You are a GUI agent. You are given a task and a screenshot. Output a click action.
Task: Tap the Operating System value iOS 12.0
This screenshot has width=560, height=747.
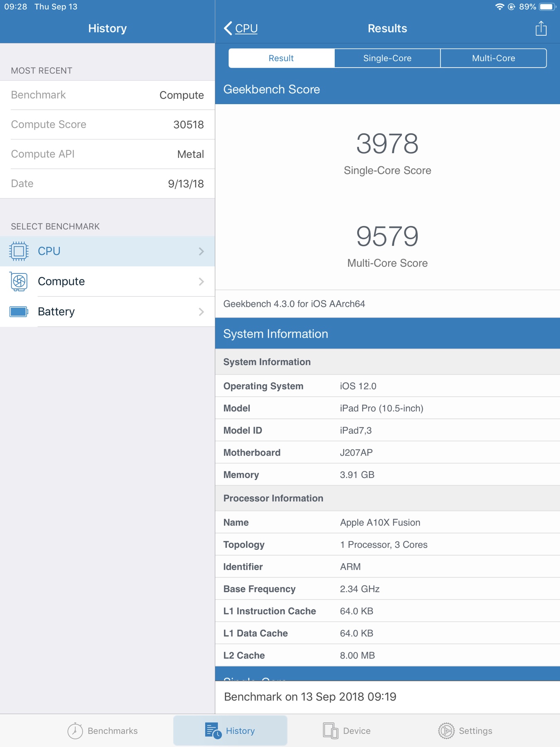358,386
